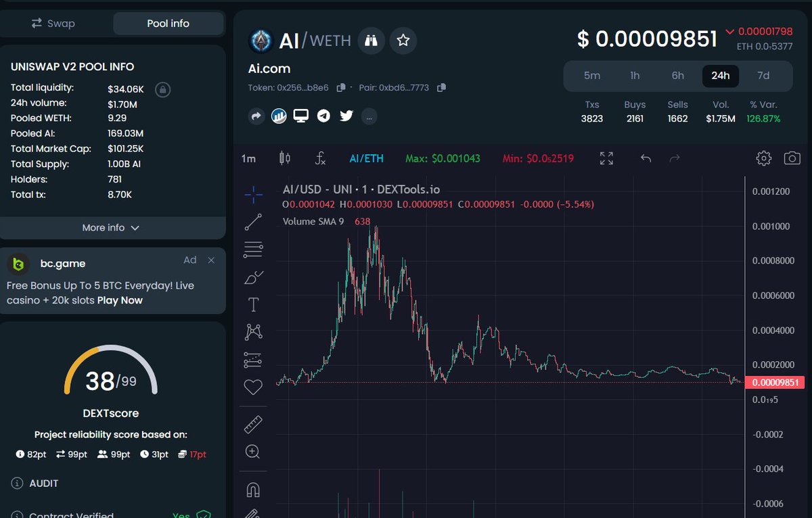Click the red 17pt liquidity score
The width and height of the screenshot is (812, 518).
[192, 454]
